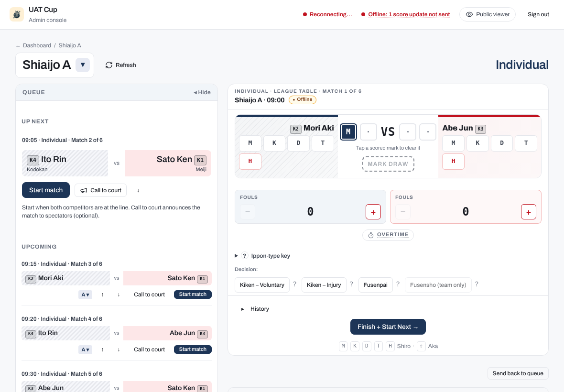
Task: Add a foul for Abe Jun
Action: click(528, 212)
